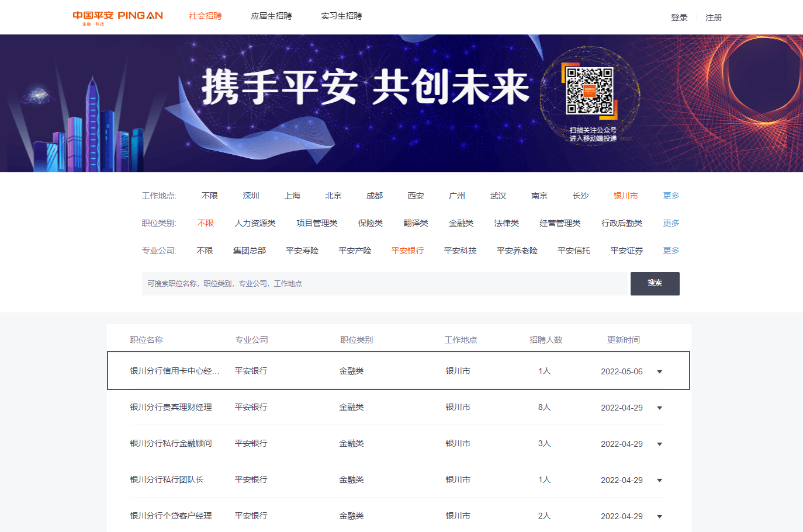
Task: Click the 搜索 button
Action: 655,284
